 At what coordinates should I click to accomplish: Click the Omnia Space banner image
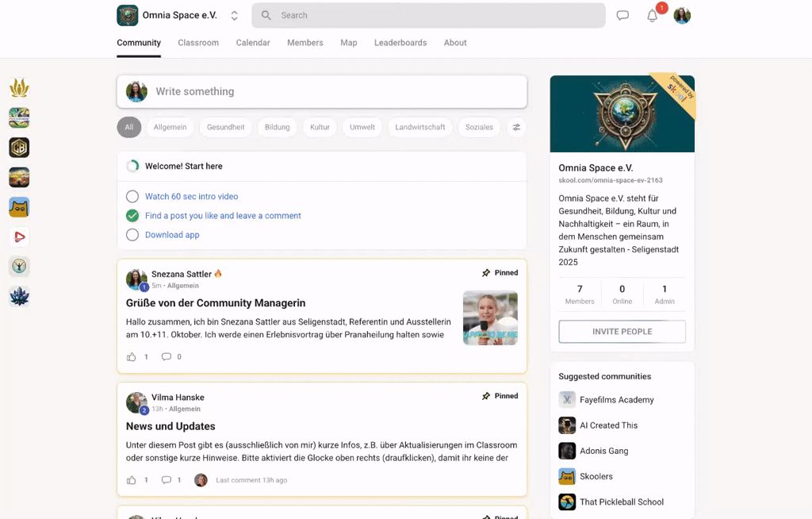622,114
